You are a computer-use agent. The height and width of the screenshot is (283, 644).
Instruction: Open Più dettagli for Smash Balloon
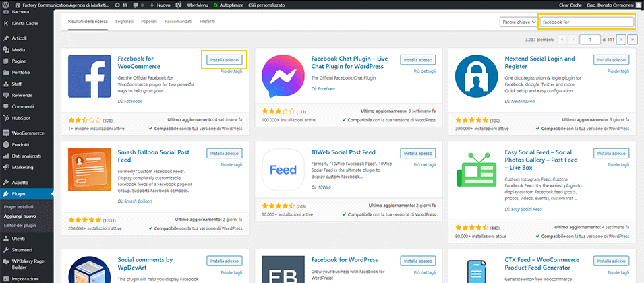coord(231,165)
